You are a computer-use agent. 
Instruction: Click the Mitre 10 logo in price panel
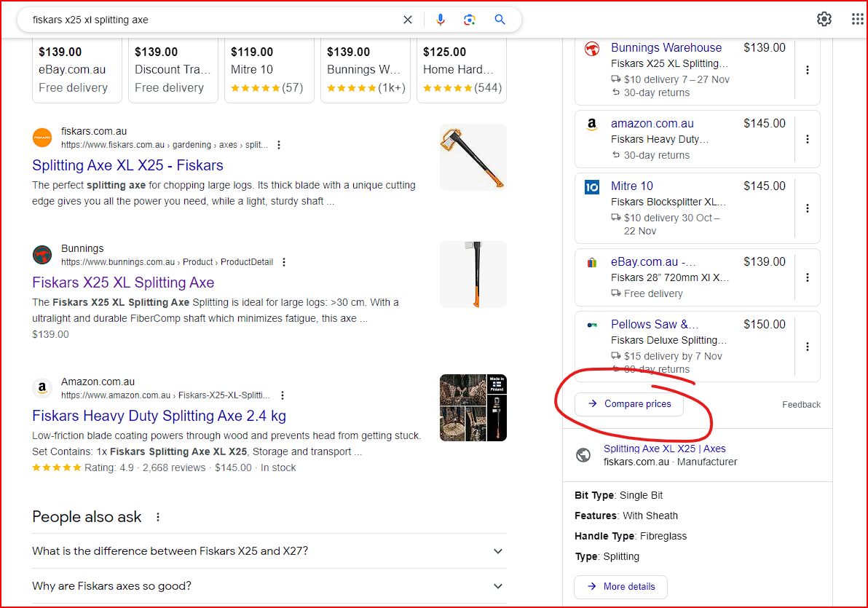pos(592,187)
